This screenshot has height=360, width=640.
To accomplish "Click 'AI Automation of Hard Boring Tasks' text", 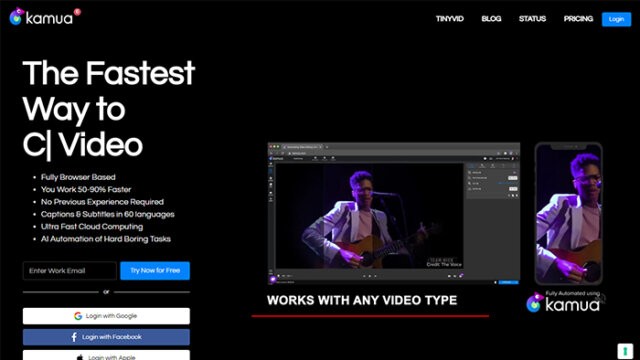I will point(106,239).
